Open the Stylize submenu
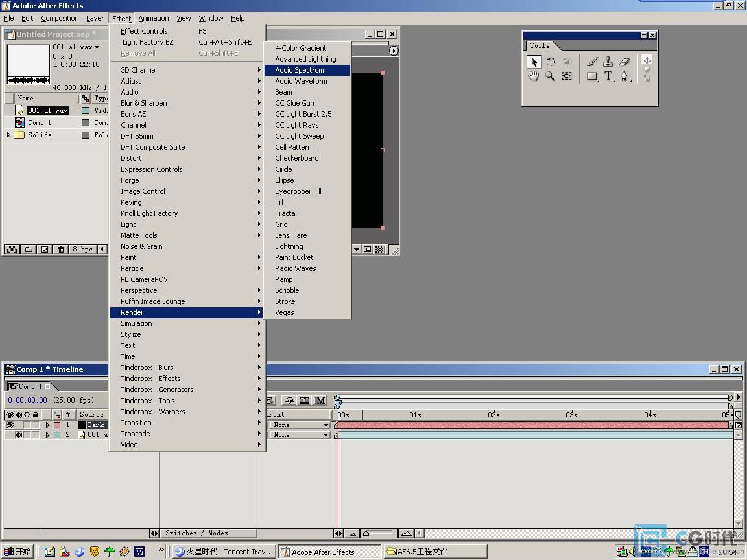The height and width of the screenshot is (560, 747). coord(187,334)
